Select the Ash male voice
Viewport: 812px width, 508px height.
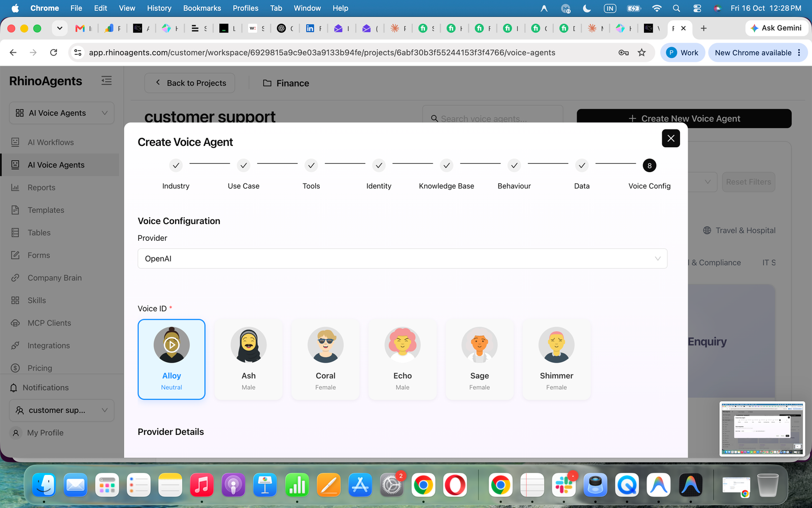point(248,359)
